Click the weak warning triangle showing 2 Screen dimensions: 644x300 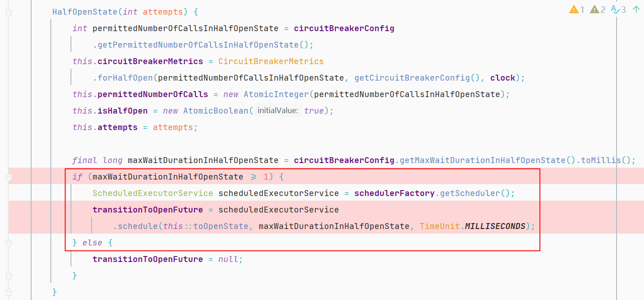coord(597,9)
